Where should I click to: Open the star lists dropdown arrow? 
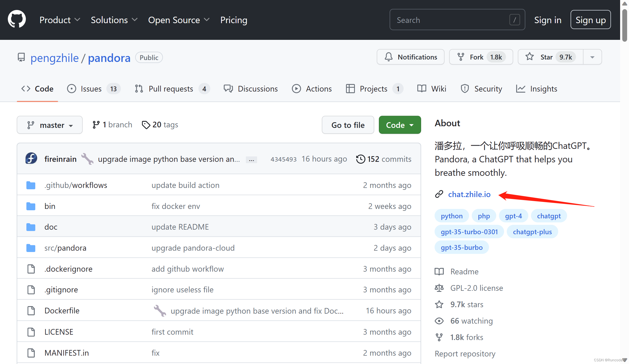[592, 57]
